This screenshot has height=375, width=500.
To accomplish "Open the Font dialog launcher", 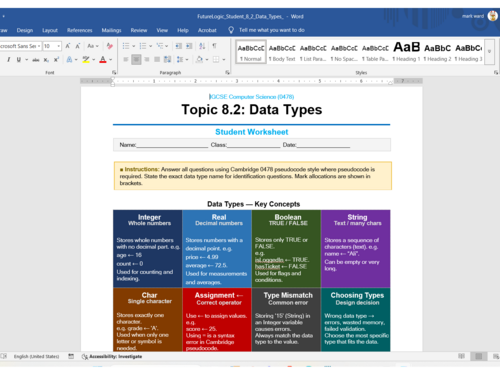I will pos(114,72).
